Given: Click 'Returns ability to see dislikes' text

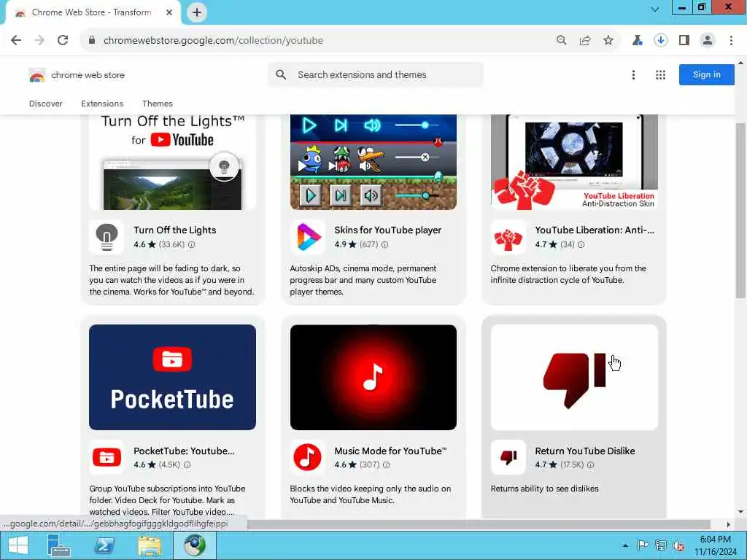Looking at the screenshot, I should pyautogui.click(x=544, y=489).
